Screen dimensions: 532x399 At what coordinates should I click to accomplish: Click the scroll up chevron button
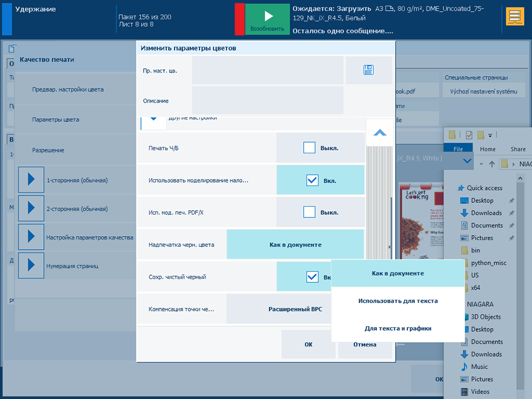(x=380, y=132)
